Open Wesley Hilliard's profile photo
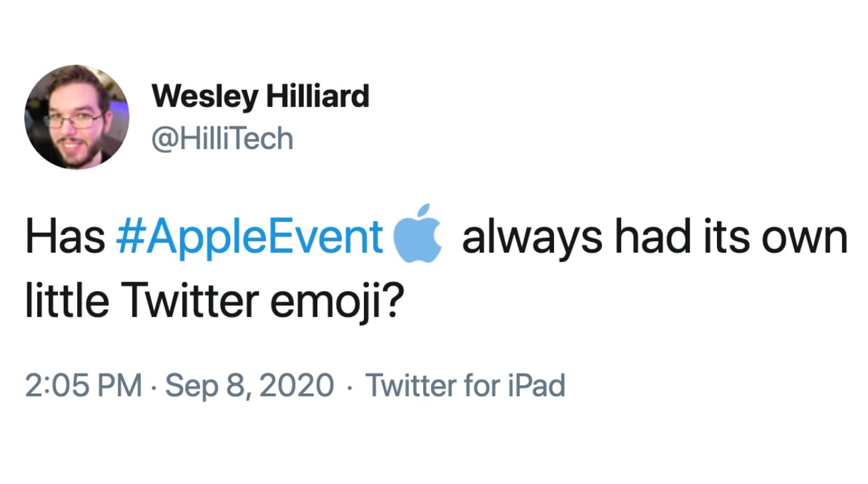 [x=76, y=118]
